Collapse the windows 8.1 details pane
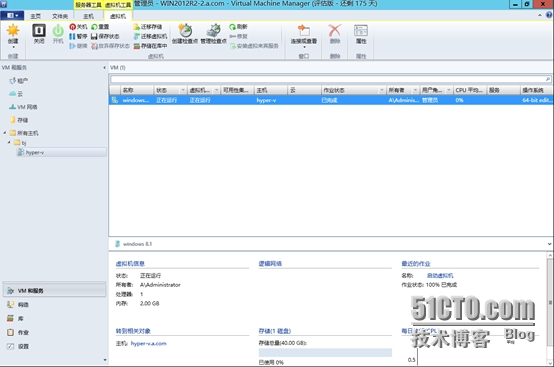Screen dimensions: 554x367 pyautogui.click(x=549, y=244)
